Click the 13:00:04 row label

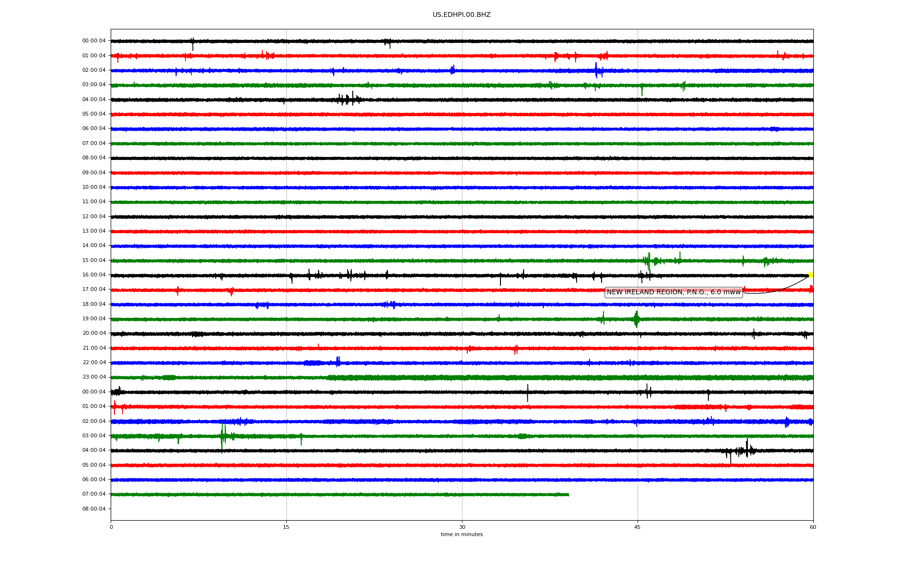tap(94, 231)
